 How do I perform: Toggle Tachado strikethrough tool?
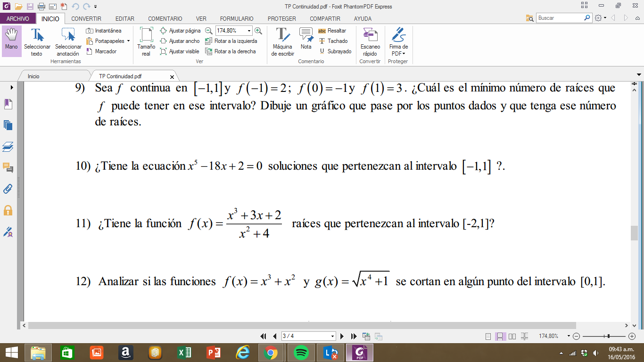[x=333, y=41]
